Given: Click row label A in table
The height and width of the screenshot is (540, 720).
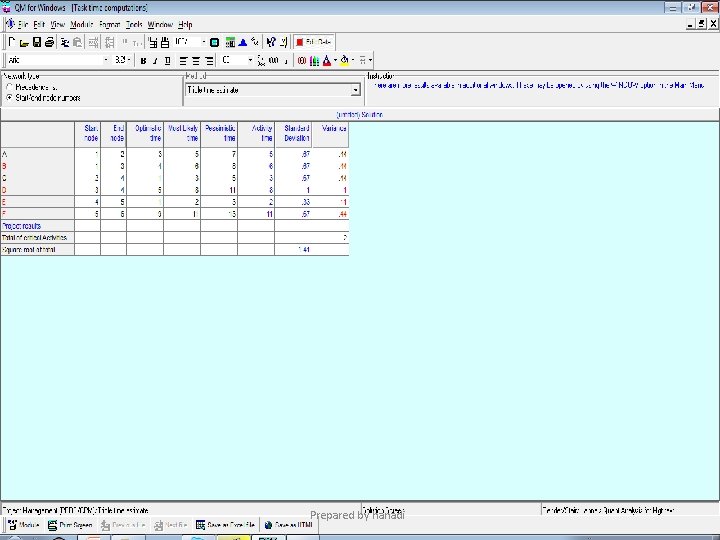Looking at the screenshot, I should tap(37, 154).
